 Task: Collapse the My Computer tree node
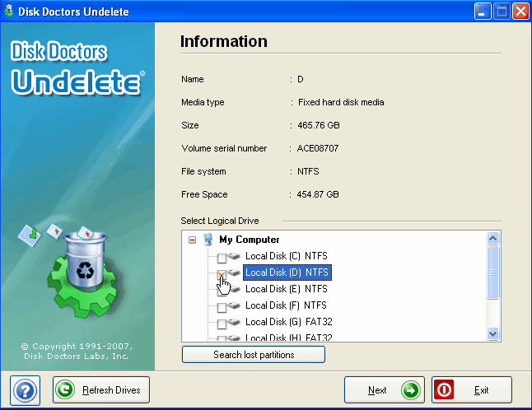click(192, 240)
